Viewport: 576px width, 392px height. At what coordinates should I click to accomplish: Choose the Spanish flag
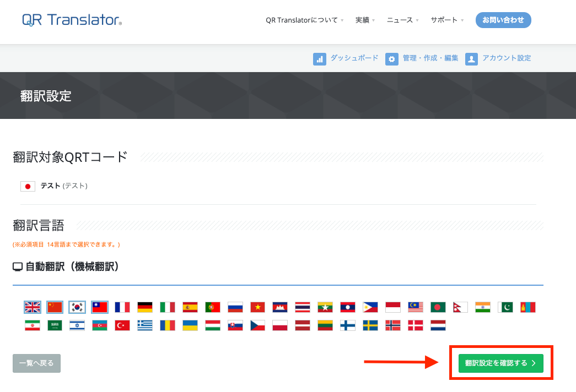(x=190, y=307)
